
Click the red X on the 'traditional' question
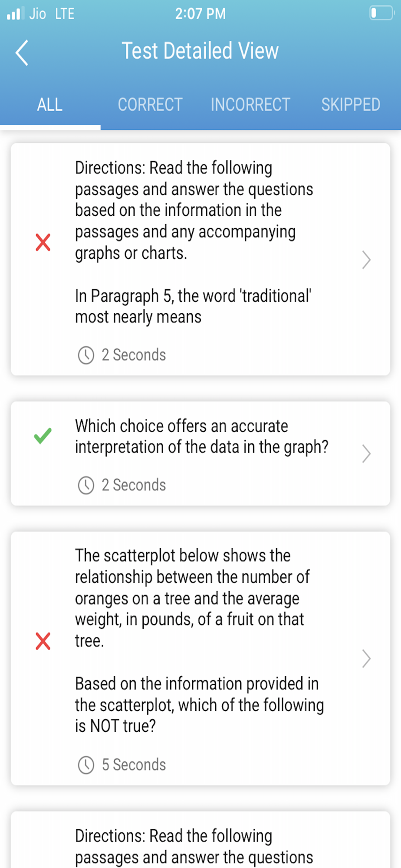click(x=43, y=242)
